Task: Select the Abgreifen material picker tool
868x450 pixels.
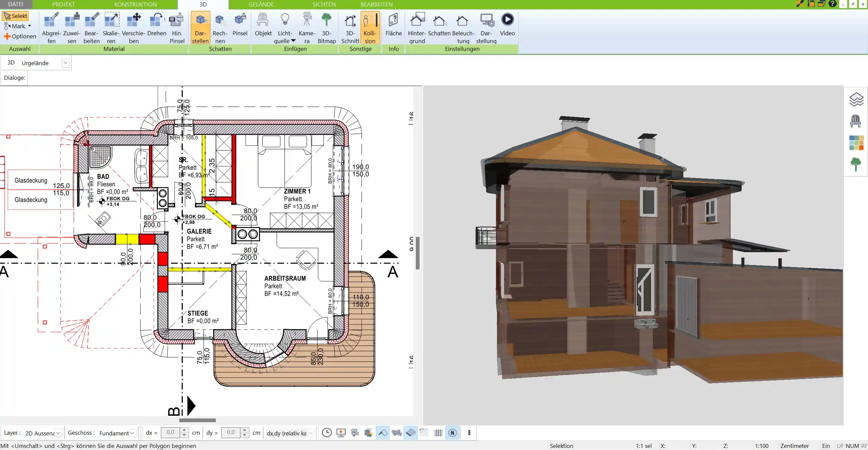Action: 52,28
